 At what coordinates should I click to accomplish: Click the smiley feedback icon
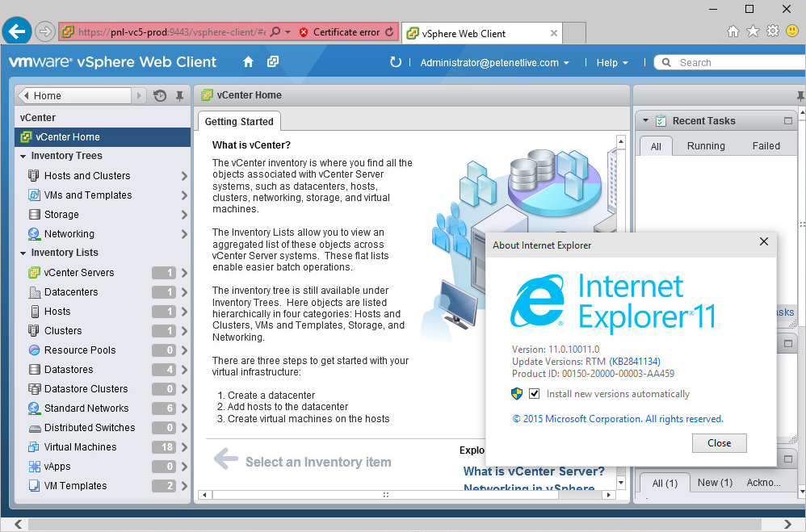(792, 31)
